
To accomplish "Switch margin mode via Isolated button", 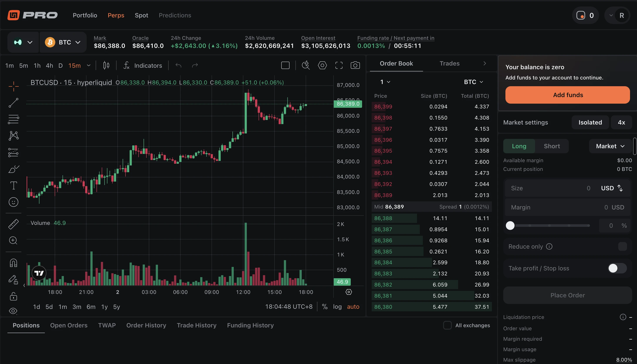I will point(590,123).
